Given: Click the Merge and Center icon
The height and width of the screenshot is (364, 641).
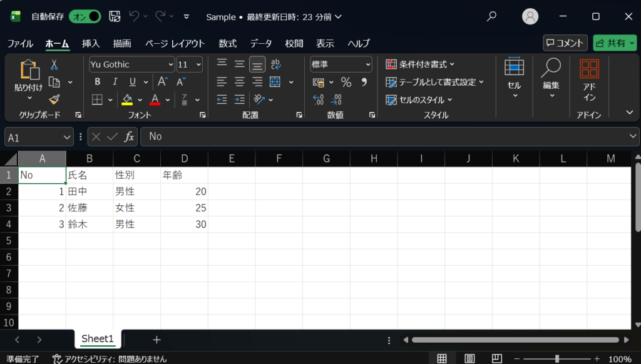Looking at the screenshot, I should [x=275, y=82].
